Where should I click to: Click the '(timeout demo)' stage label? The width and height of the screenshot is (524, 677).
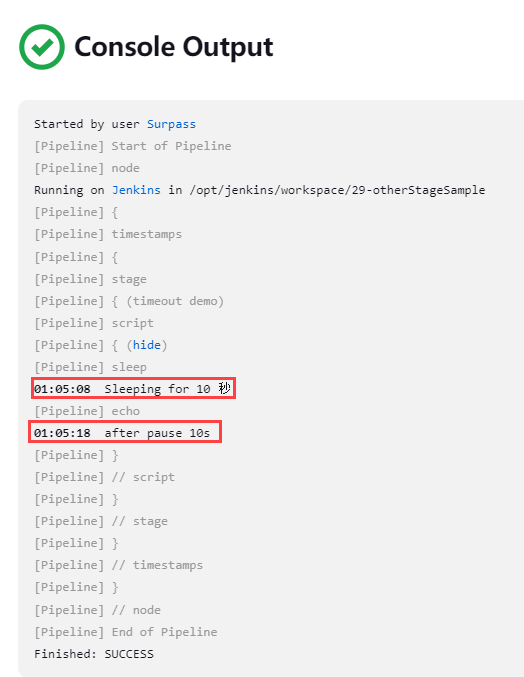tap(175, 301)
